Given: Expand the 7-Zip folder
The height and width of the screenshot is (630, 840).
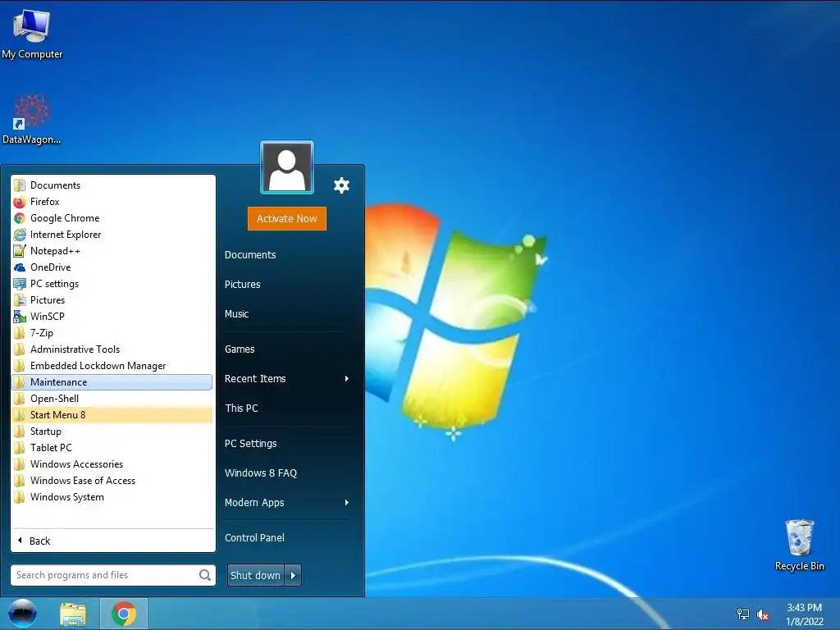Looking at the screenshot, I should (112, 333).
